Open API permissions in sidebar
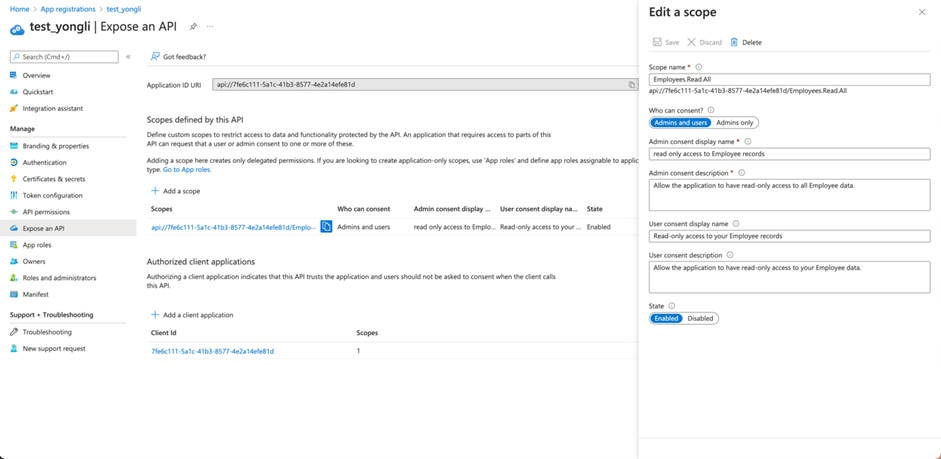Screen dimensions: 941x459 point(46,212)
